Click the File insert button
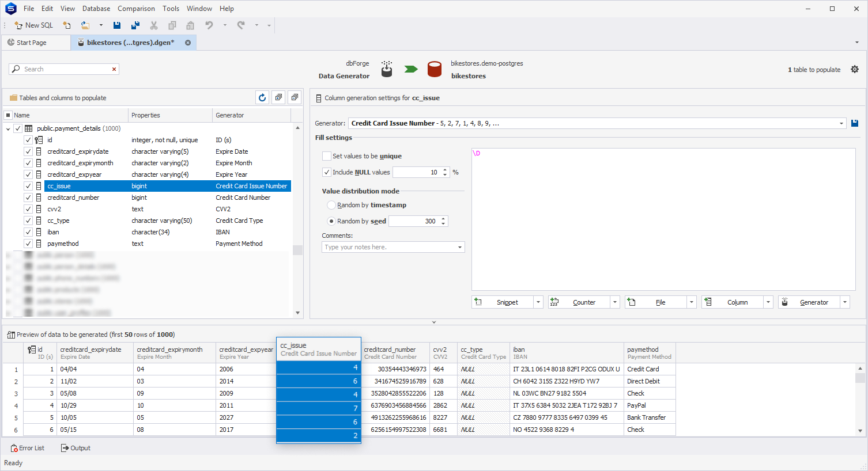The height and width of the screenshot is (471, 868). point(656,302)
